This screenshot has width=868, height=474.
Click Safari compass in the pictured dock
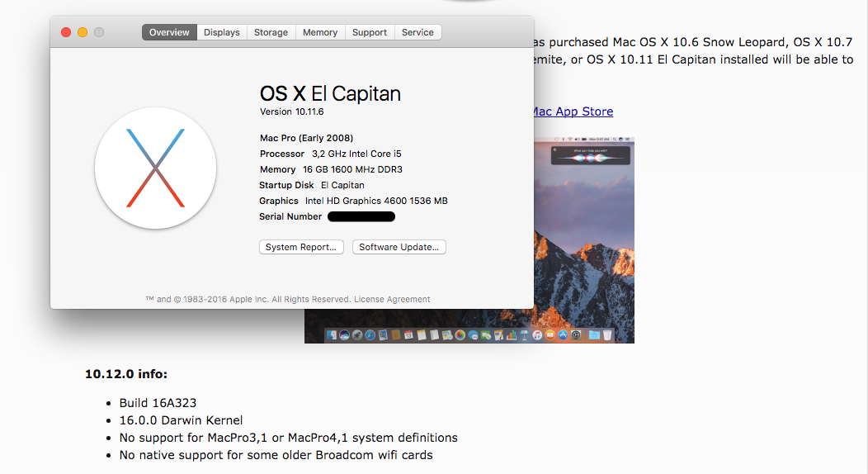click(370, 335)
